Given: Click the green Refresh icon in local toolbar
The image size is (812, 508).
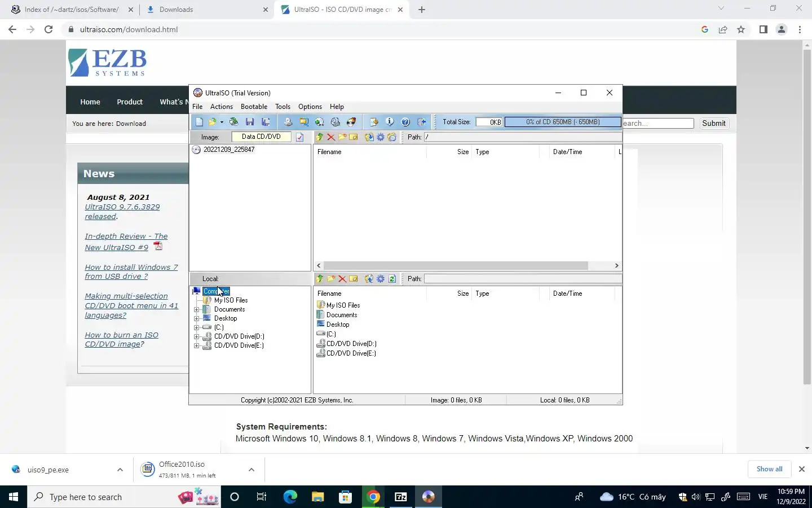Looking at the screenshot, I should [392, 279].
